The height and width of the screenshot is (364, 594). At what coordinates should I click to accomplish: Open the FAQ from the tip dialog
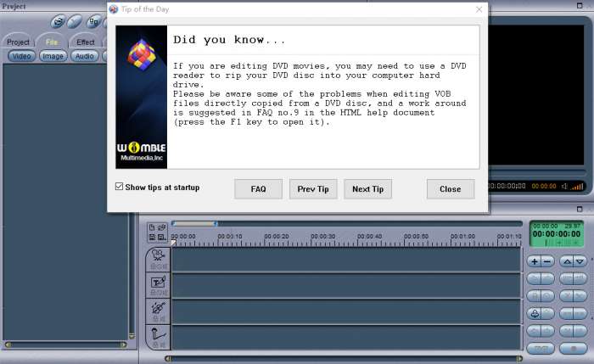click(258, 189)
